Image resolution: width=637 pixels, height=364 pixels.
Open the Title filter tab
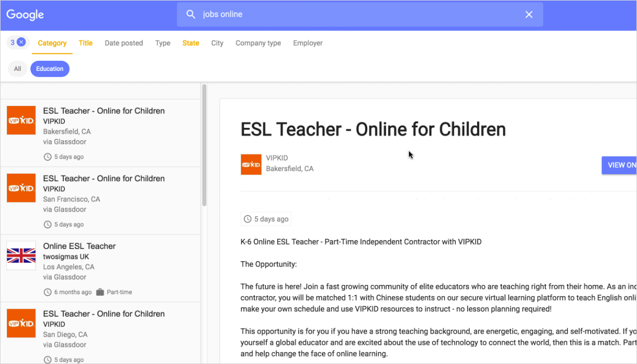(85, 43)
